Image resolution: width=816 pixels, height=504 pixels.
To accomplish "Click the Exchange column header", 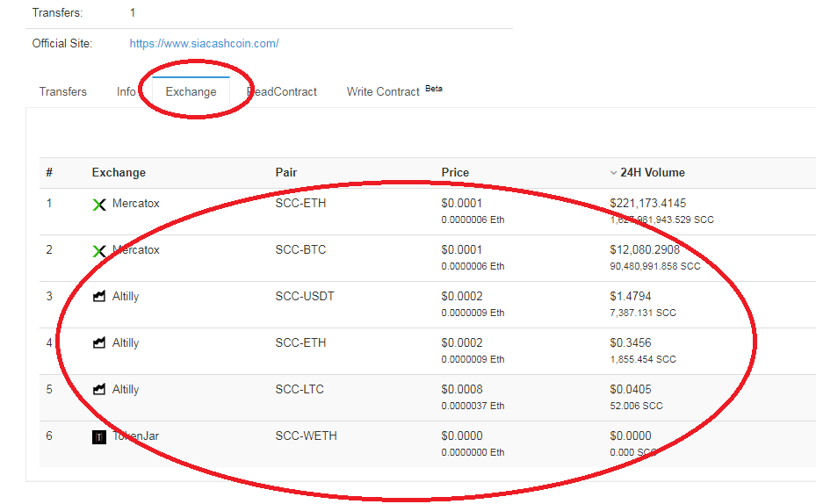I will [x=119, y=173].
